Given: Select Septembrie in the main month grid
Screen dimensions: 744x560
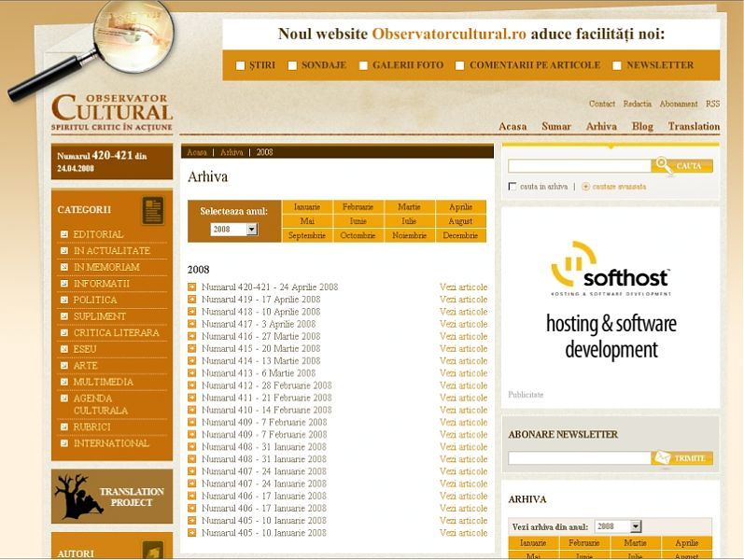Looking at the screenshot, I should (307, 235).
